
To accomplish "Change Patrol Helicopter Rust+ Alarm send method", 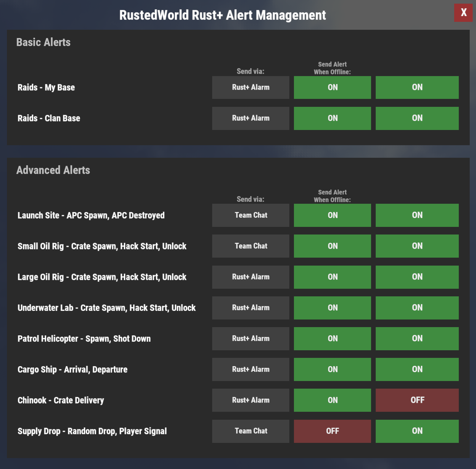I will point(251,339).
